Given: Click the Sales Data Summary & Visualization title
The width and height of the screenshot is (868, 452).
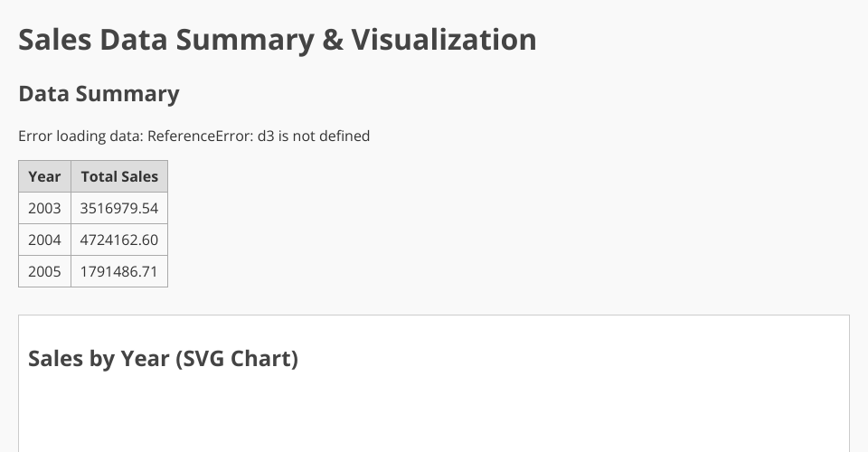Looking at the screenshot, I should pyautogui.click(x=277, y=40).
